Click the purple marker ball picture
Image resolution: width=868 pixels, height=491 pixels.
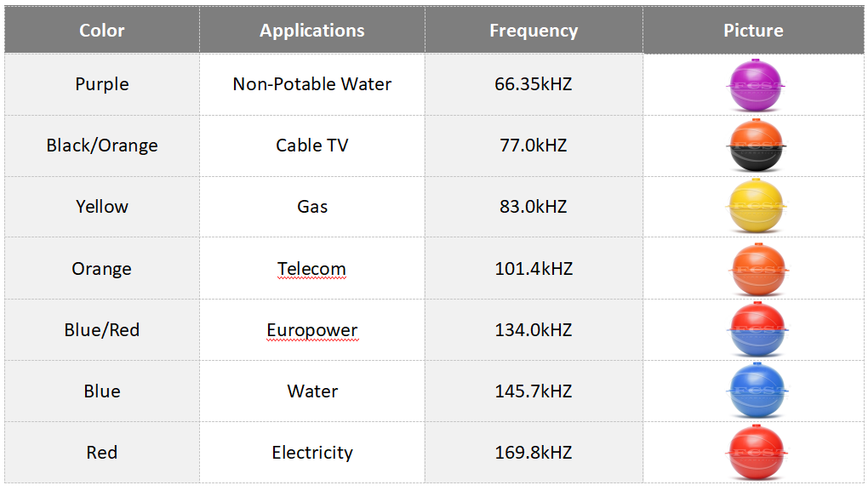pos(756,85)
